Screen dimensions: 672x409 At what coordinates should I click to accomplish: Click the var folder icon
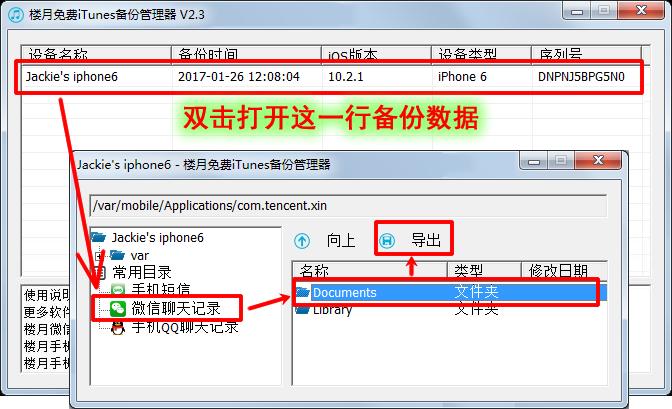(117, 256)
